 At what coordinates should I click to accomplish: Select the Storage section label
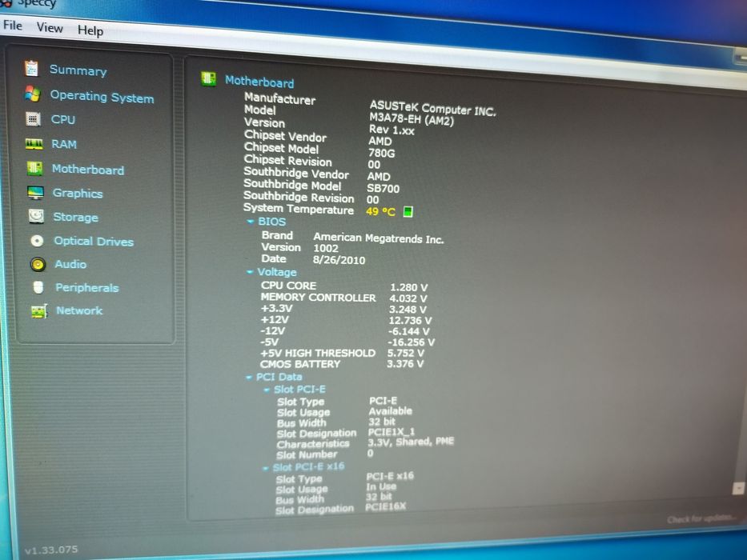[x=76, y=217]
